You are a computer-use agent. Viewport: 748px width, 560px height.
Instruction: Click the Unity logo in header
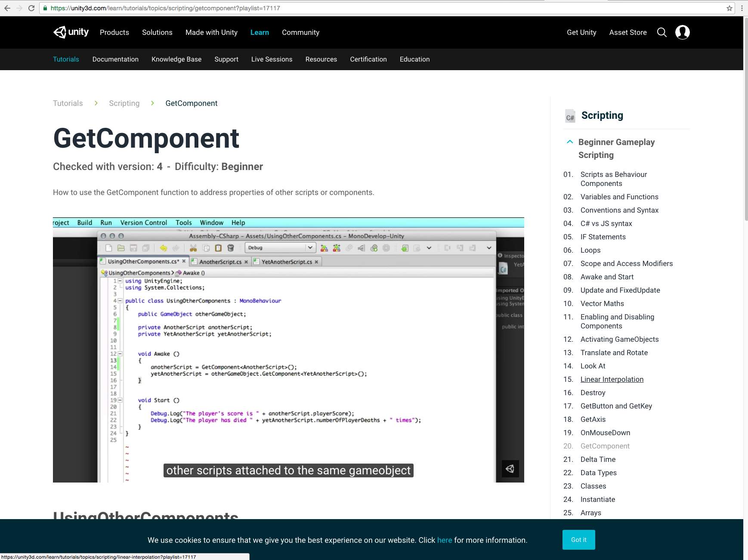[x=71, y=32]
